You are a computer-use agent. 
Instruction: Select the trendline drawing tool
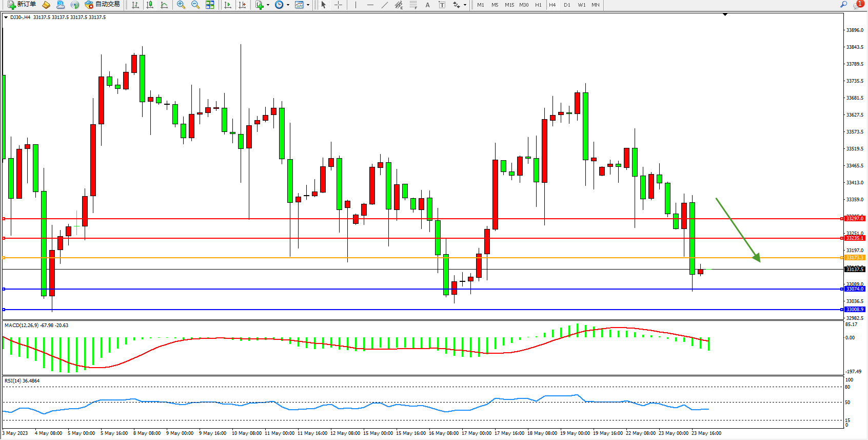(x=385, y=5)
